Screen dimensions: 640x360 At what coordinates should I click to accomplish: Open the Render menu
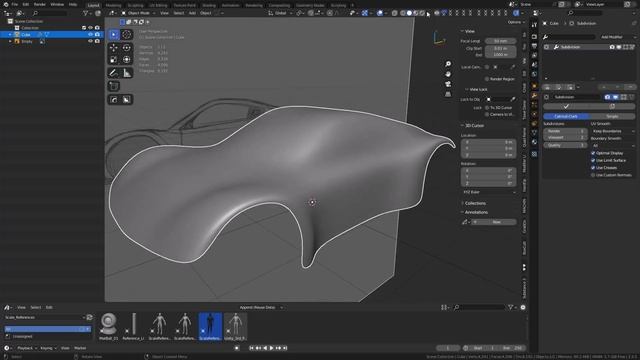40,4
